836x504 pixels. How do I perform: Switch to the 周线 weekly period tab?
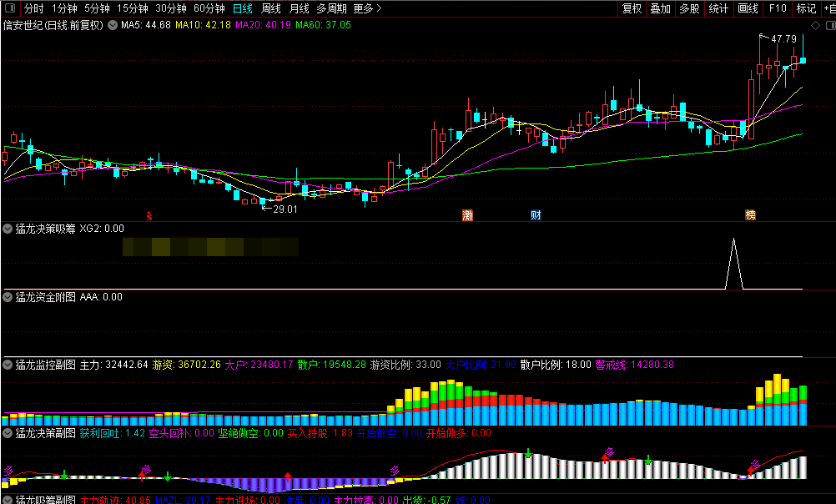point(271,8)
